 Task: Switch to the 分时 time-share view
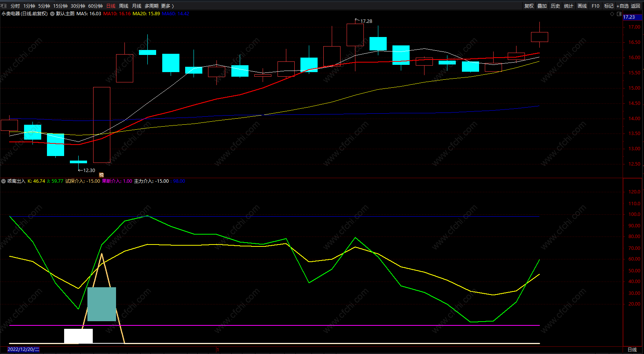pos(15,6)
